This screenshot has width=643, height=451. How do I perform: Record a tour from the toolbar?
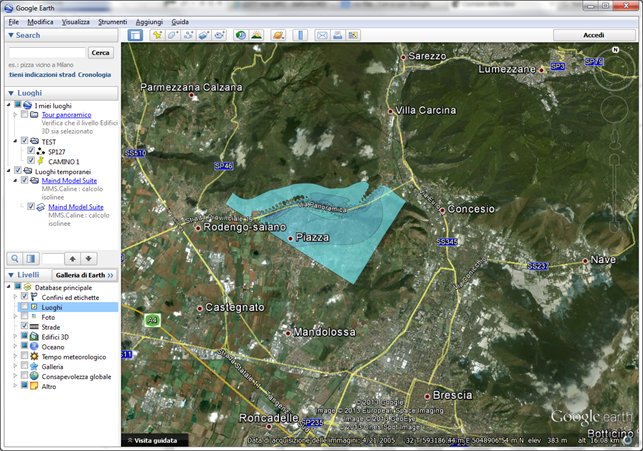click(x=219, y=35)
